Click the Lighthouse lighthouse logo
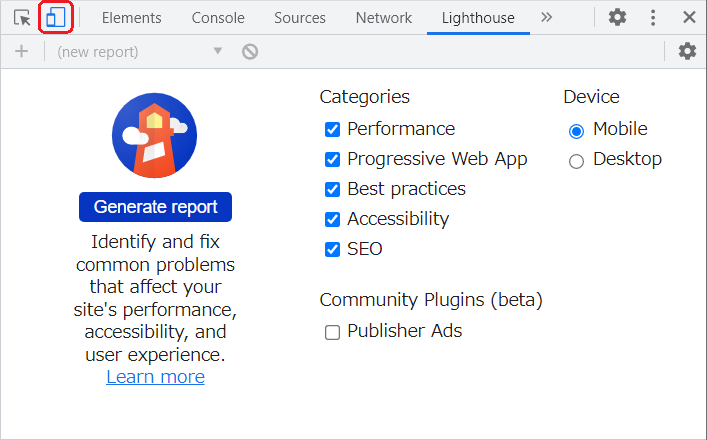Screen dimensions: 707x440 (154, 135)
